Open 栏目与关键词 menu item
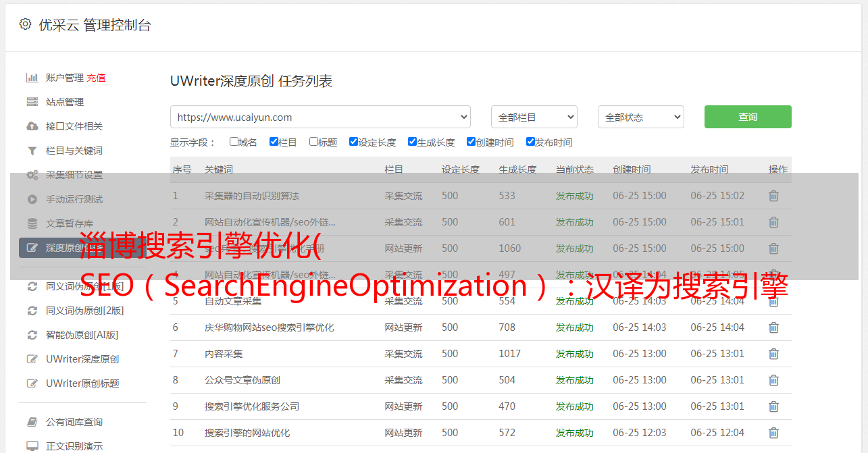This screenshot has width=868, height=453. pos(74,151)
